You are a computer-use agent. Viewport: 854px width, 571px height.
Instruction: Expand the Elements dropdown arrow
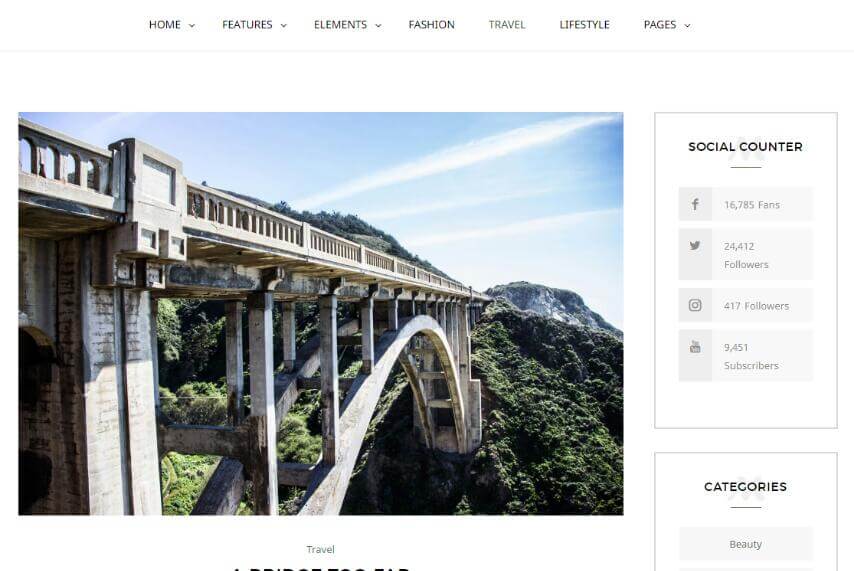(x=379, y=26)
